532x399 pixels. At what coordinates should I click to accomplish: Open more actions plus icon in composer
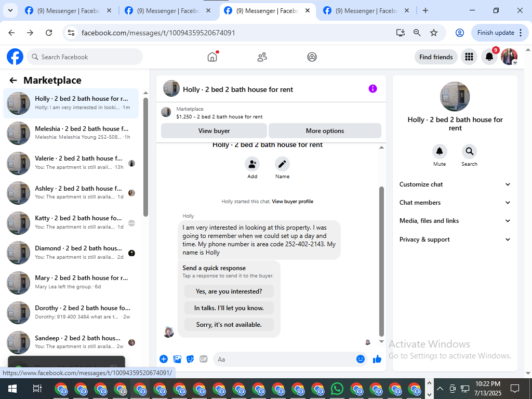(x=164, y=359)
